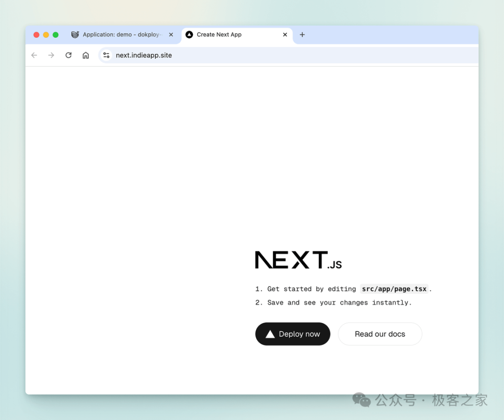
Task: Click the text 'Get started by editing'
Action: [x=311, y=289]
